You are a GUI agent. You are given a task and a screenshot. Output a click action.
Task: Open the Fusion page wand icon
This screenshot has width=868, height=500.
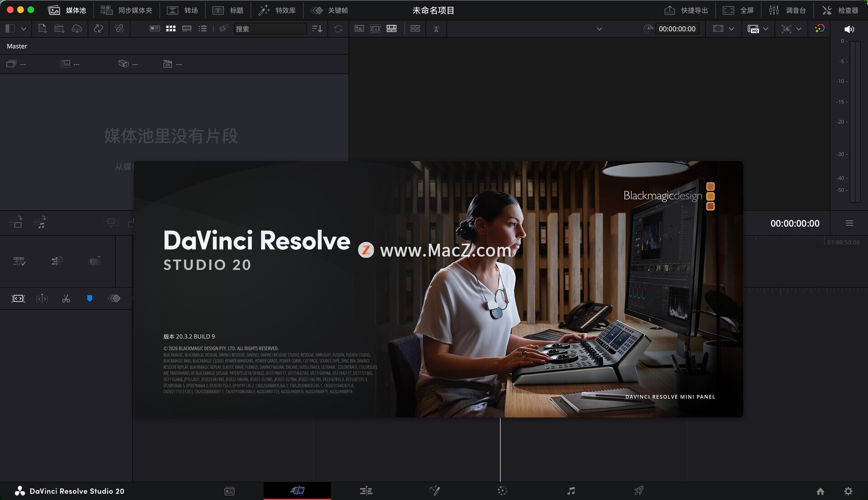click(x=434, y=491)
